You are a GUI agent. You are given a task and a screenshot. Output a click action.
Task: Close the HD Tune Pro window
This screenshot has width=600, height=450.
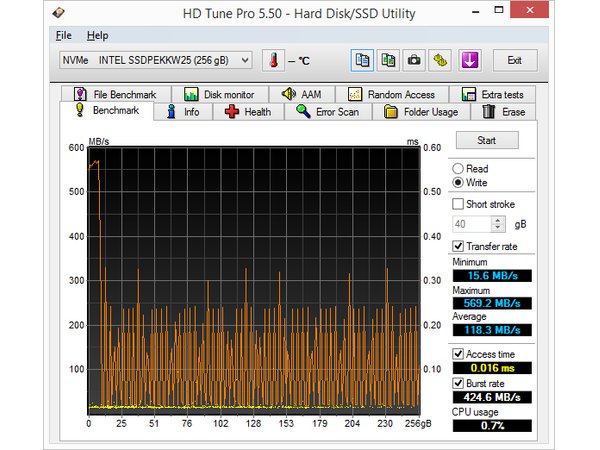tap(530, 10)
